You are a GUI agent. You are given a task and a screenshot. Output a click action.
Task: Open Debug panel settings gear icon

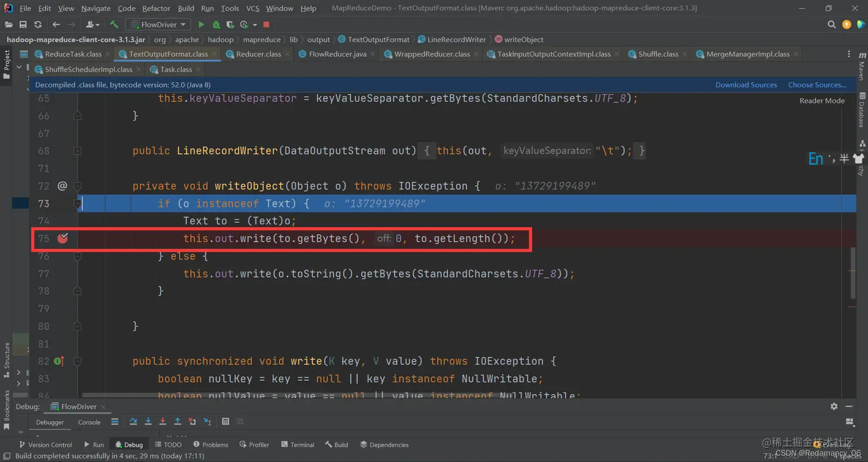click(834, 406)
